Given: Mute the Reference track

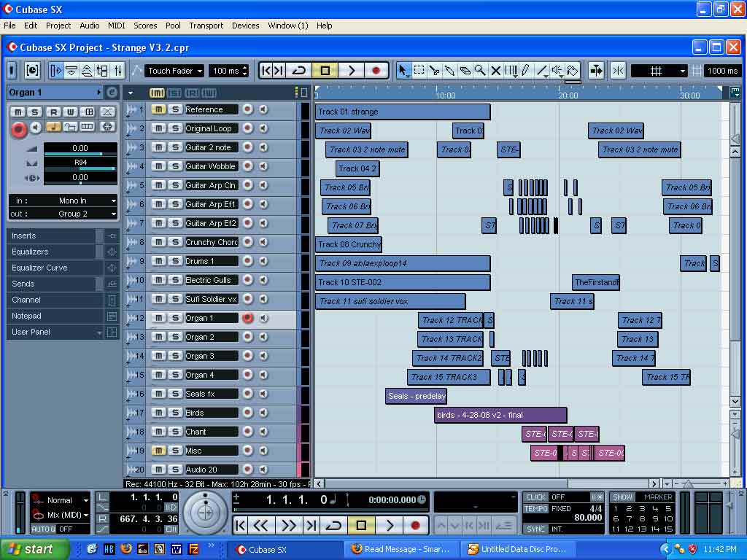Looking at the screenshot, I should [158, 109].
